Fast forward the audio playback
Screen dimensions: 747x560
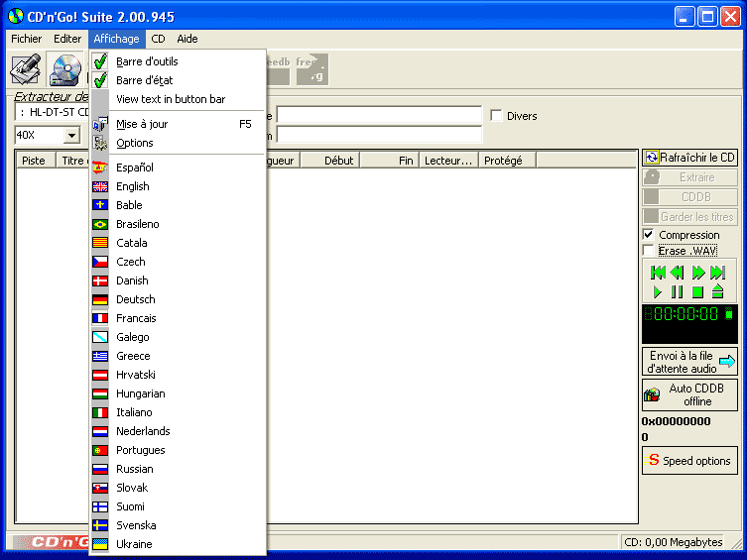click(x=698, y=273)
